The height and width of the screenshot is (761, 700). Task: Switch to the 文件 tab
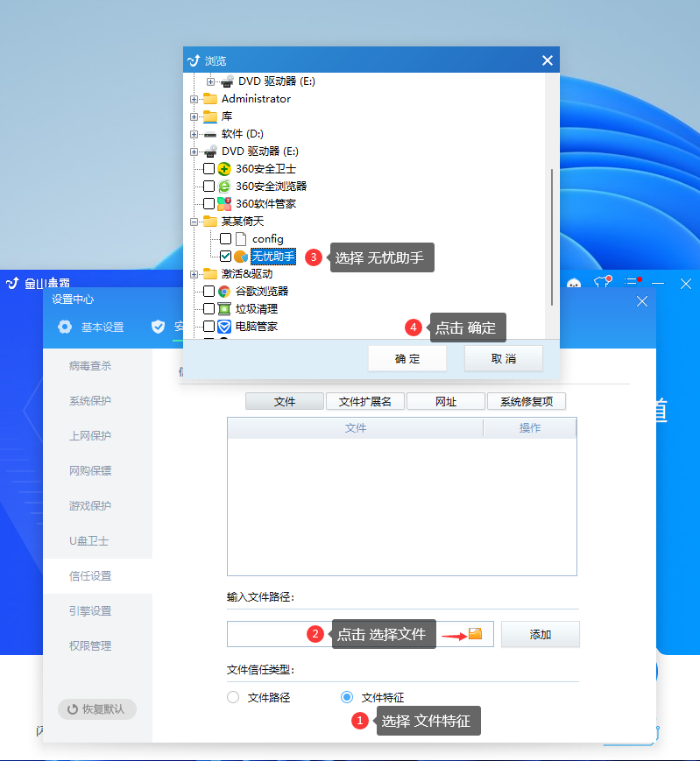coord(285,401)
